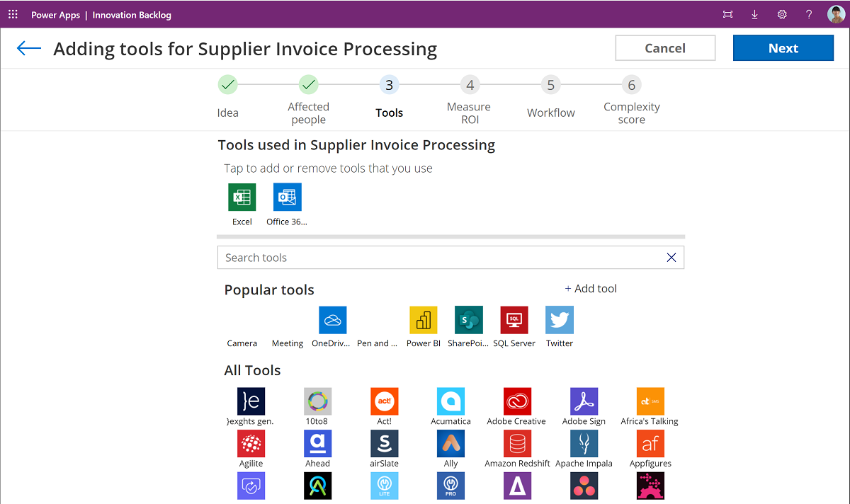Select the light blue LITE tool icon
The height and width of the screenshot is (504, 850).
[x=385, y=486]
